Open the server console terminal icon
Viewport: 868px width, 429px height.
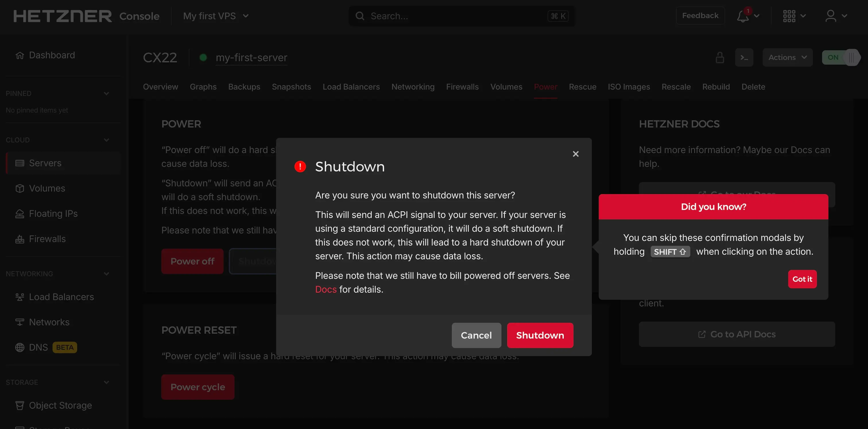point(744,57)
